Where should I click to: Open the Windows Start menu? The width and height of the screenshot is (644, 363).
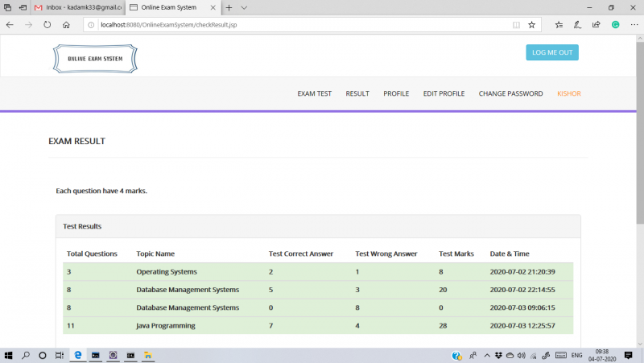point(8,356)
